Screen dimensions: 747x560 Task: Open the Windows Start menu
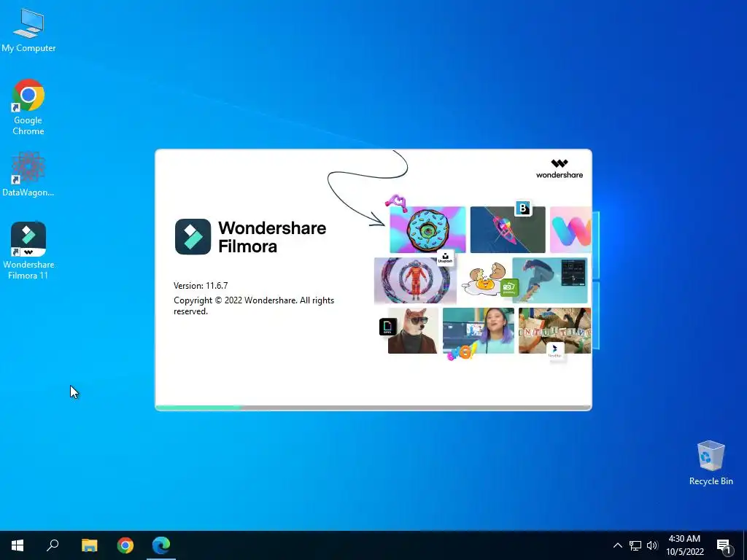click(x=18, y=545)
